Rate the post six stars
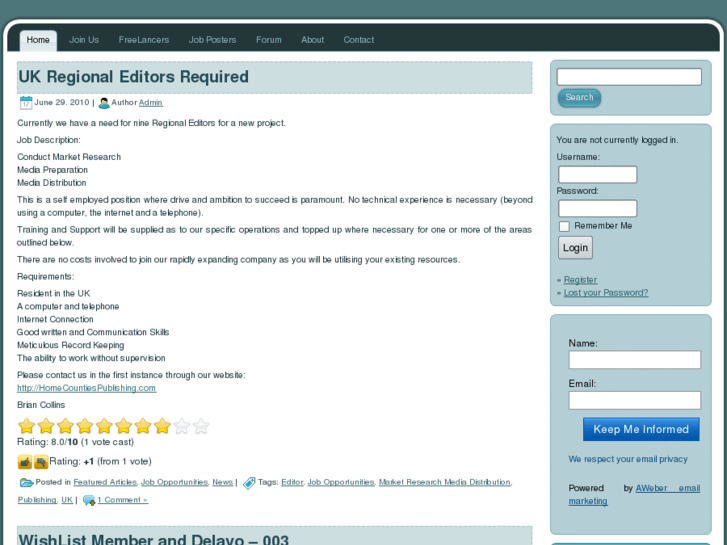 (123, 426)
